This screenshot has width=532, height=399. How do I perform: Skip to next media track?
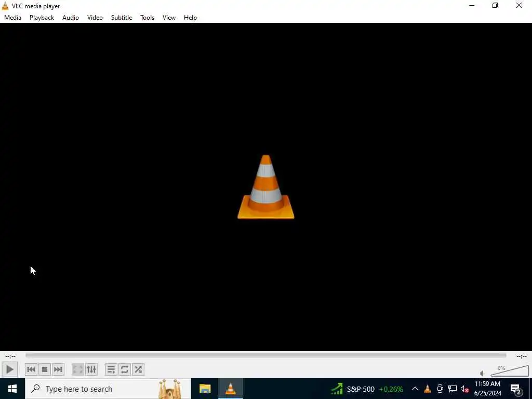pos(58,369)
